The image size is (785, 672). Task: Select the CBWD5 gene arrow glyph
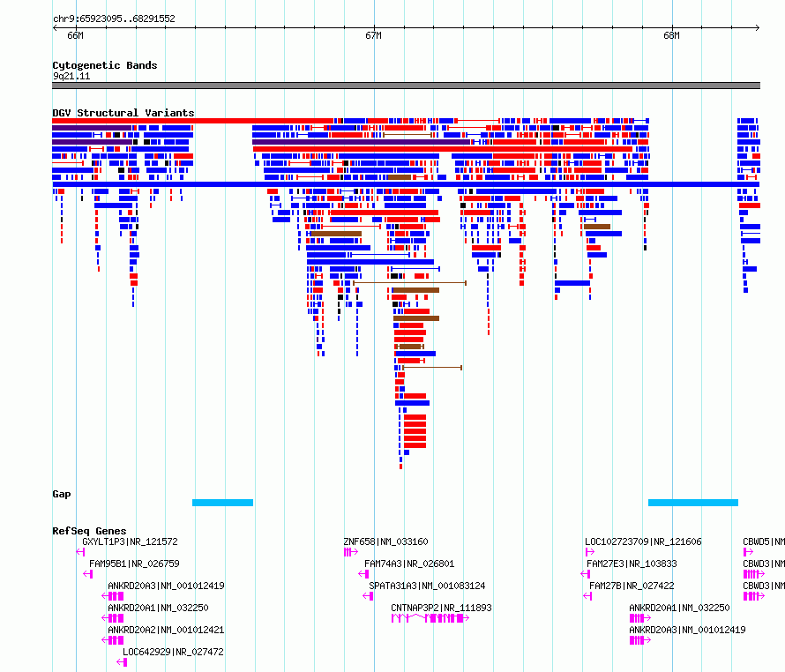[749, 552]
